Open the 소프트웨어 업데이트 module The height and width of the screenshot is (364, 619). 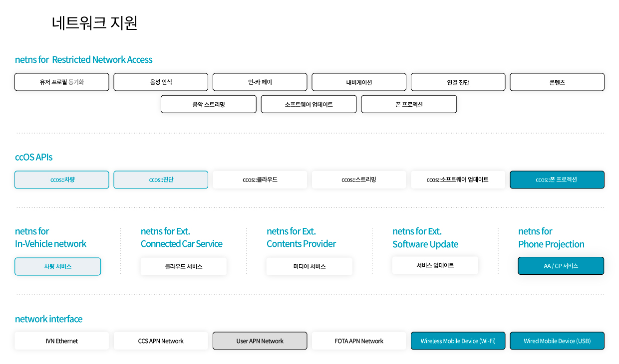coord(309,104)
